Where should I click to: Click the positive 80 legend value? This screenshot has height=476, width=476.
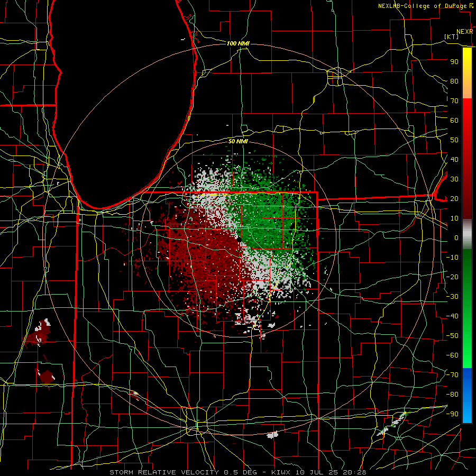pyautogui.click(x=454, y=81)
